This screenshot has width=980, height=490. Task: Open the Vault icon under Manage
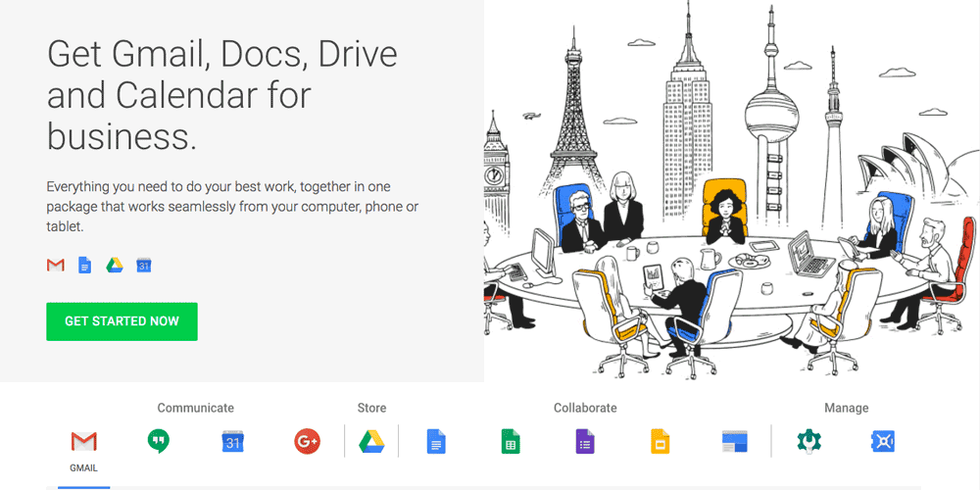(883, 441)
